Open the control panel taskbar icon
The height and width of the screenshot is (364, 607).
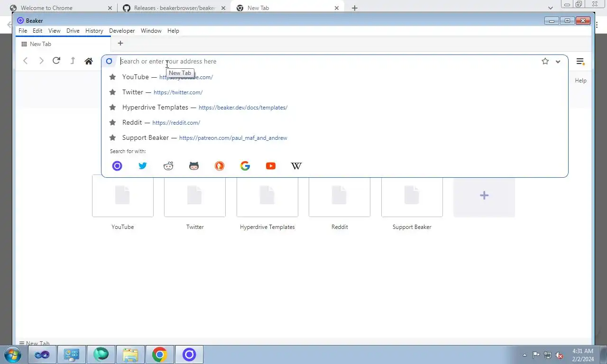72,355
